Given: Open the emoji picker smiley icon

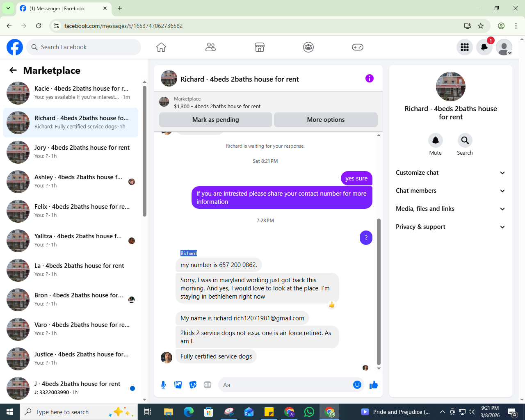Looking at the screenshot, I should click(357, 385).
